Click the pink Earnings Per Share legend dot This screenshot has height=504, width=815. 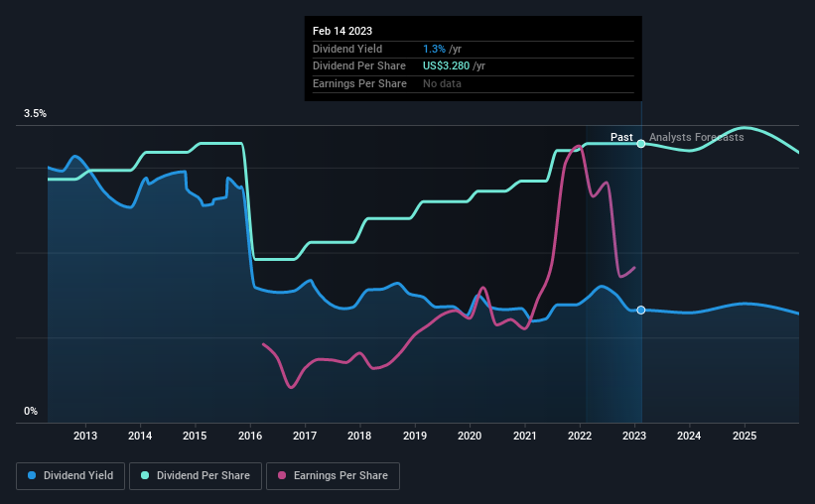(282, 475)
